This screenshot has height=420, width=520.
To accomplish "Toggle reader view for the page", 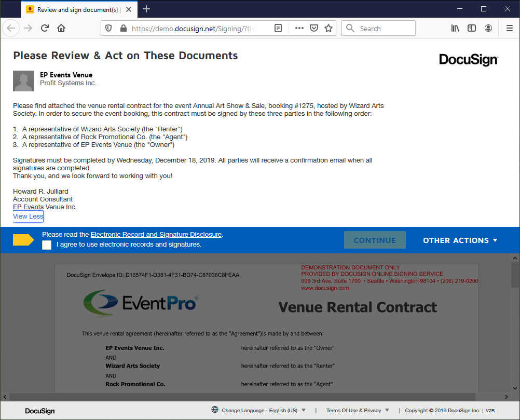I will [x=278, y=28].
